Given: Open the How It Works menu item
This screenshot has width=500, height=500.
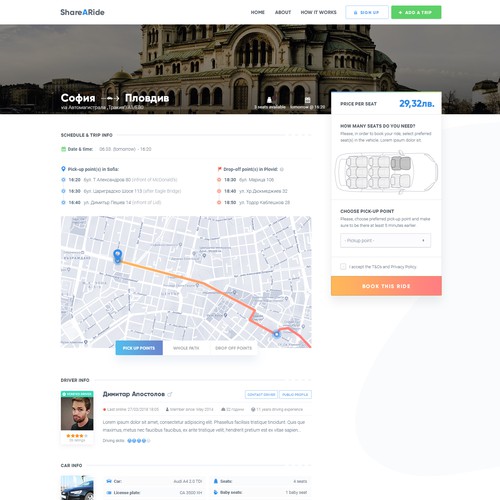Looking at the screenshot, I should tap(318, 12).
